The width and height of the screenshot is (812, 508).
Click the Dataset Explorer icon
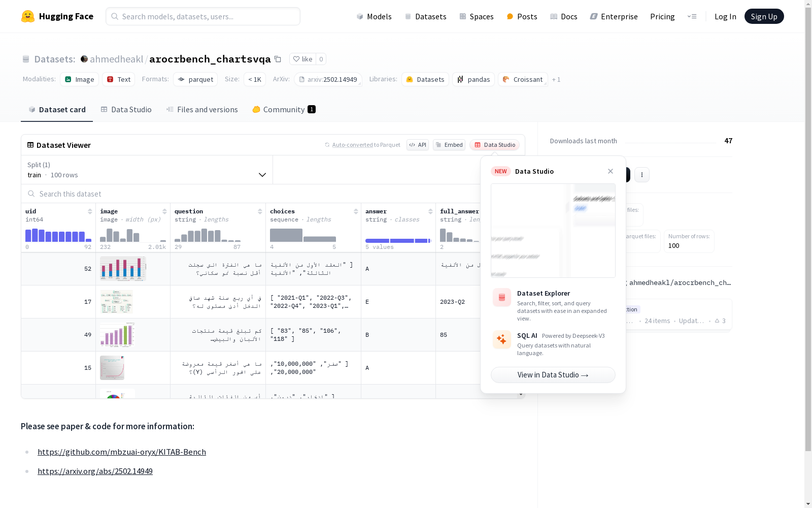[502, 297]
